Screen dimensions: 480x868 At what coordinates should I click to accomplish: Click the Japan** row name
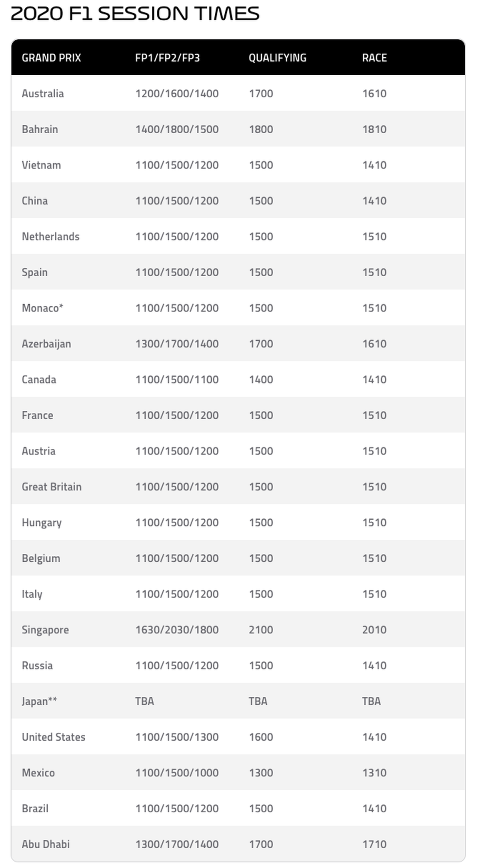(39, 701)
